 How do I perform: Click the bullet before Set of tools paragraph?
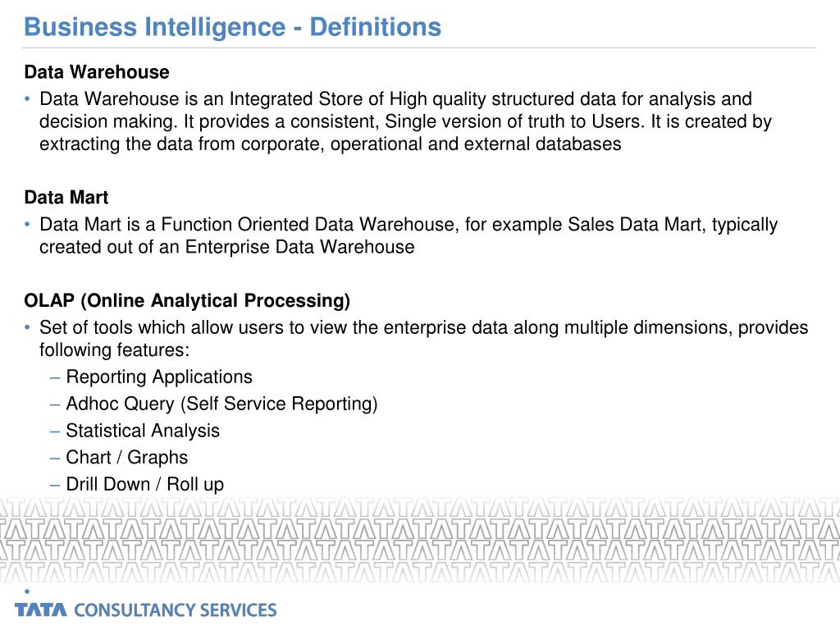coord(27,327)
